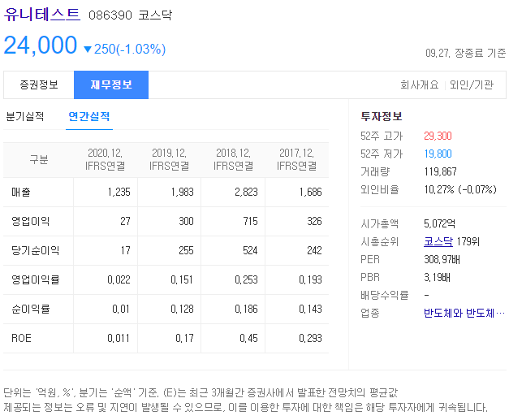Click the 영업이익률 value 0.193
This screenshot has width=509, height=420.
click(310, 279)
